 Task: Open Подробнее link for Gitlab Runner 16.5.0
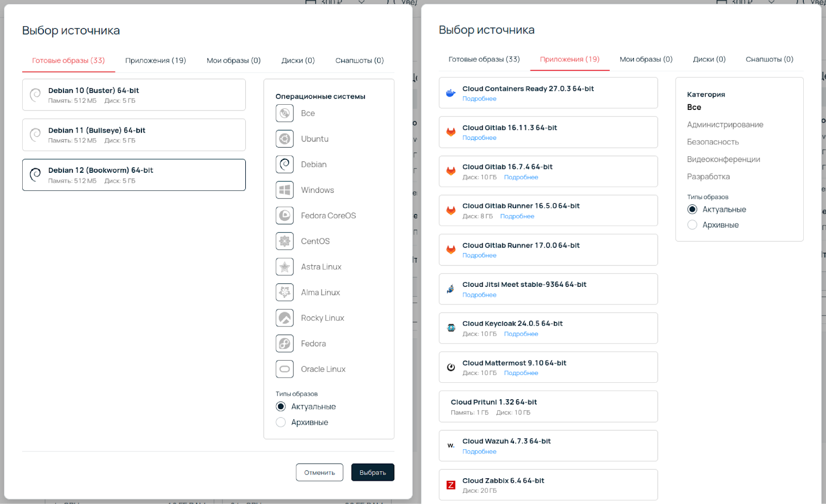click(x=517, y=216)
